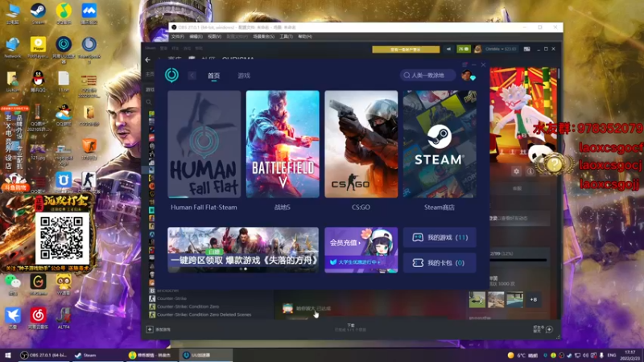The height and width of the screenshot is (362, 644).
Task: Open the Network desktop icon
Action: pyautogui.click(x=13, y=47)
